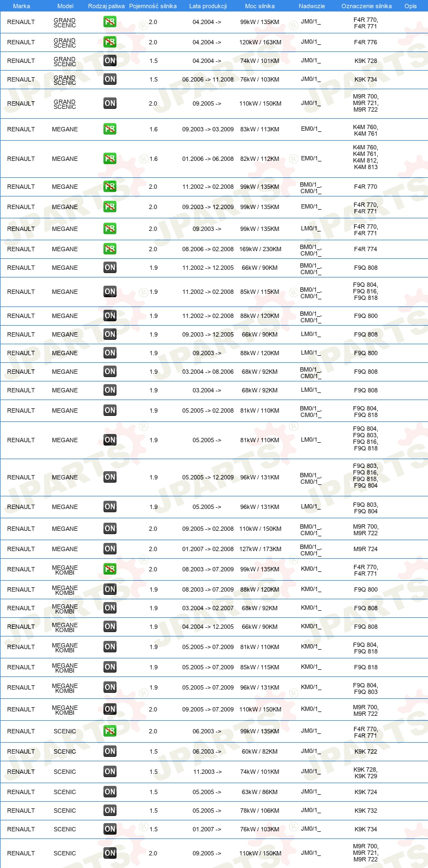Click ON fuel icon in Megane Kombi 04.2004 -> 12.2005 row

coord(109,627)
